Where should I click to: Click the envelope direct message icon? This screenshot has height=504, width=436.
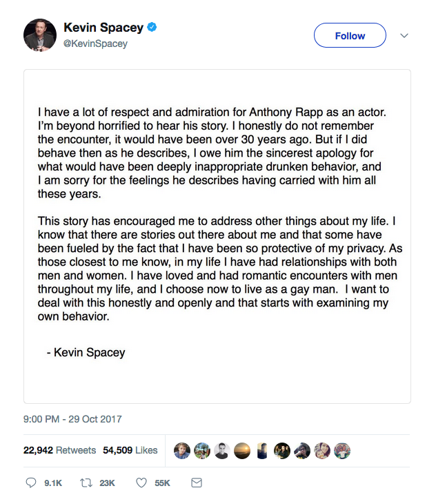point(197,483)
